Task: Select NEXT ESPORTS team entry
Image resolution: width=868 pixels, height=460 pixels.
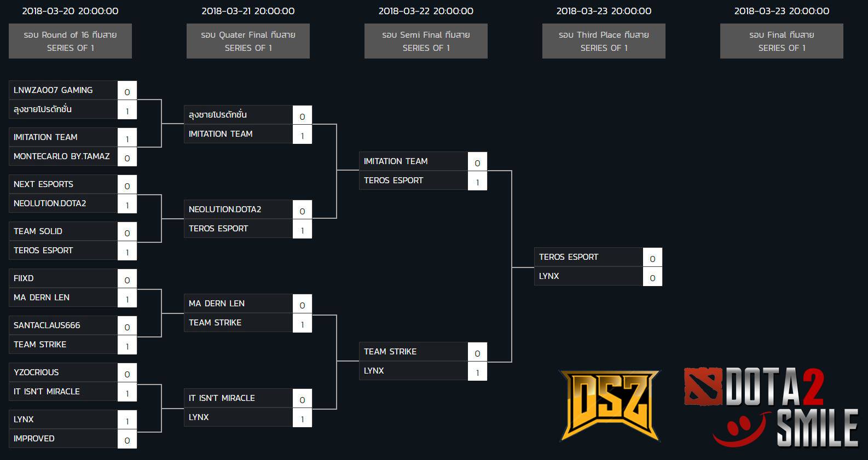Action: click(x=63, y=184)
